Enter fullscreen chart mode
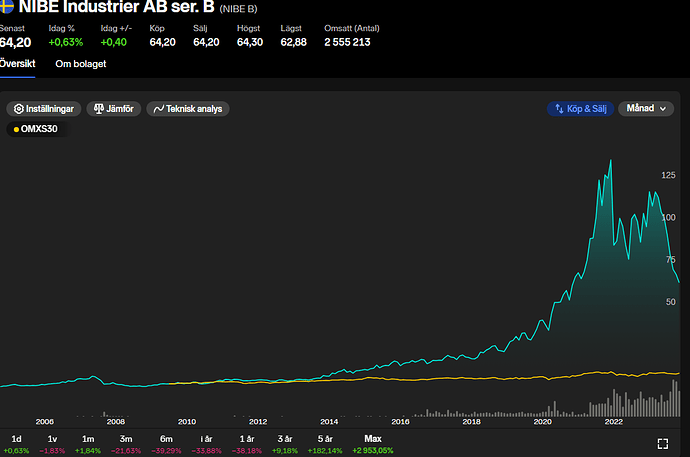Image resolution: width=690 pixels, height=457 pixels. 662,443
